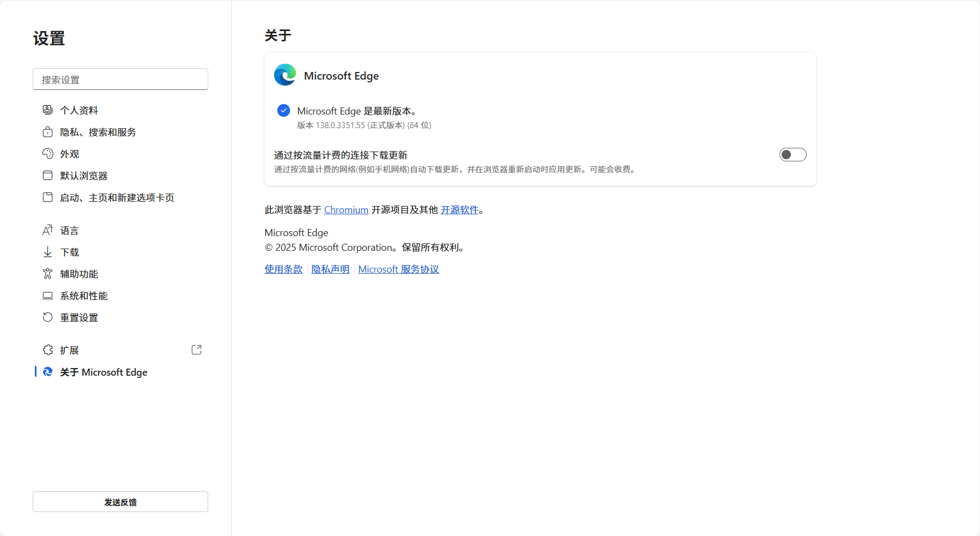Open the 使用条款 link

(x=283, y=269)
